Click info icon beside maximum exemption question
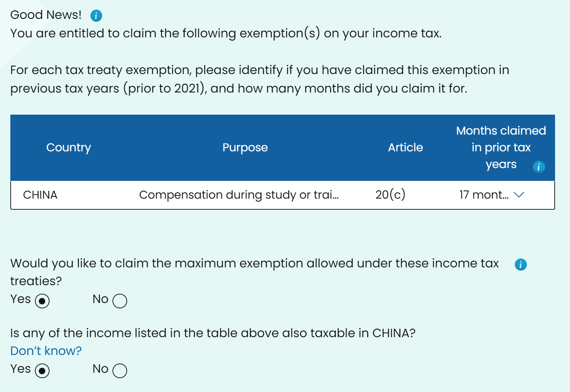The height and width of the screenshot is (392, 570). point(521,264)
